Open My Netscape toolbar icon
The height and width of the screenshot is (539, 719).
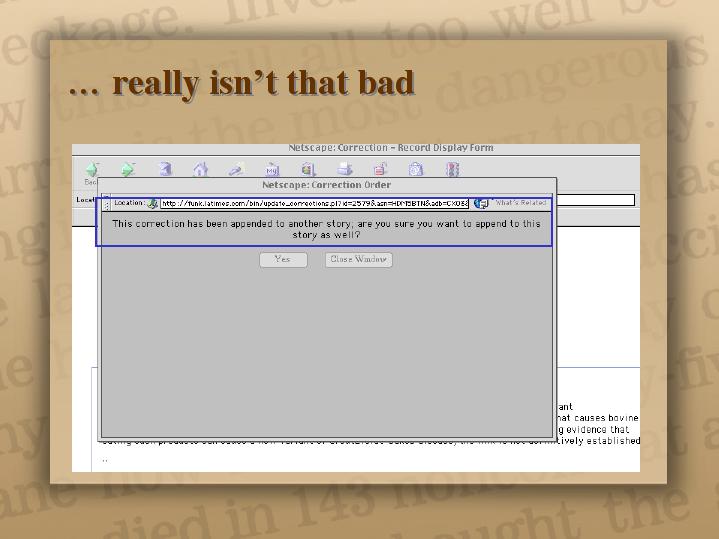tap(272, 169)
